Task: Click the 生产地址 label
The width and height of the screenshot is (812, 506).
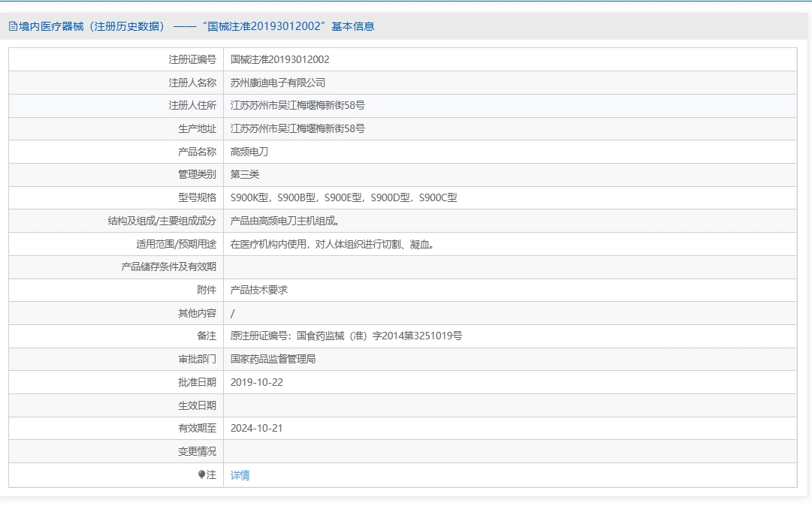Action: coord(197,129)
